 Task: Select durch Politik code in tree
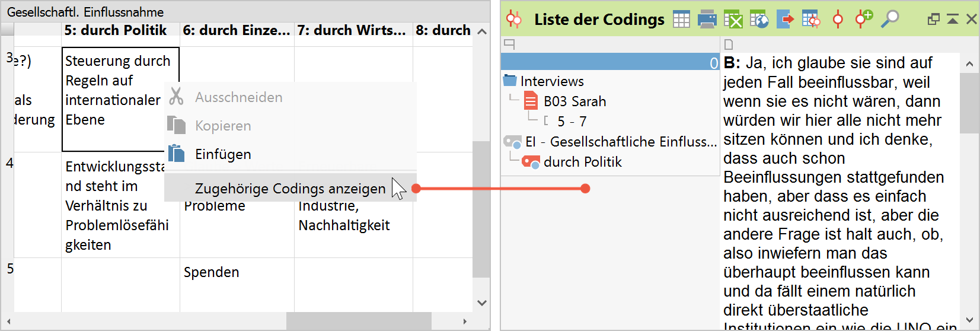click(583, 162)
